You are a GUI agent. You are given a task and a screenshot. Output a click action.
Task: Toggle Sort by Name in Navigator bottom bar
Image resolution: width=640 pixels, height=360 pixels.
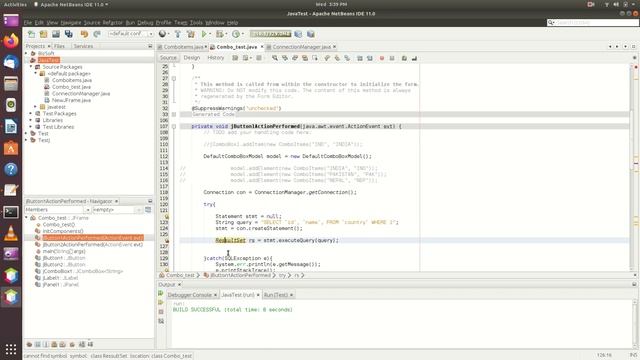tap(82, 344)
